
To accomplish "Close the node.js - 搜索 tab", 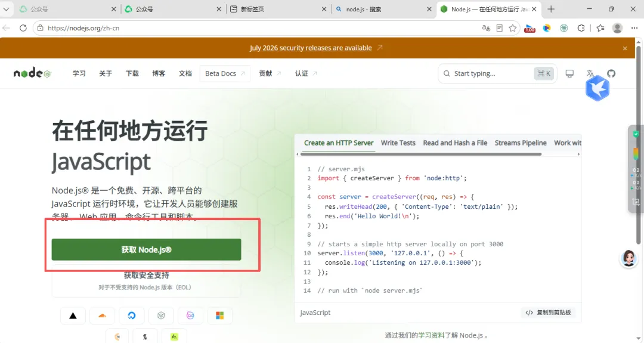I will tap(429, 9).
